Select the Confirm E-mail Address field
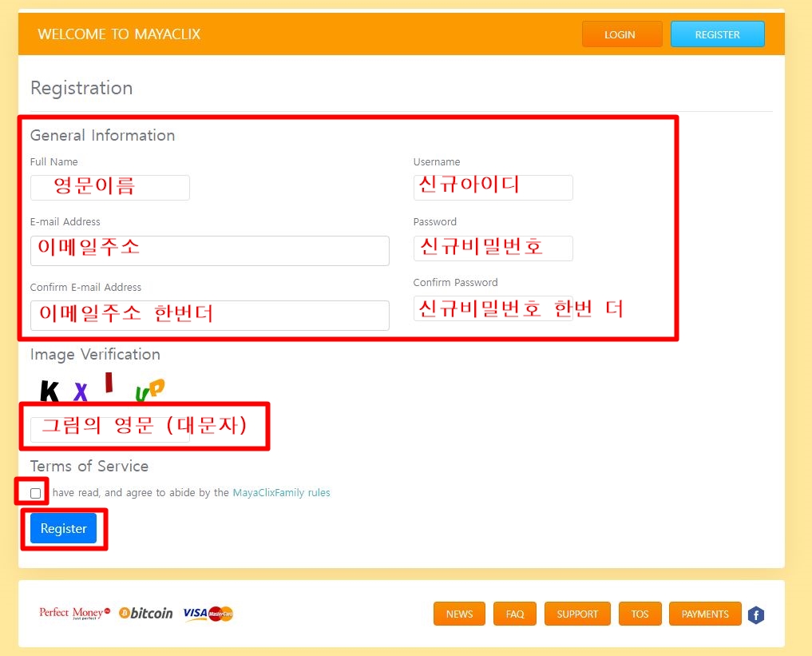This screenshot has height=656, width=812. pyautogui.click(x=210, y=316)
